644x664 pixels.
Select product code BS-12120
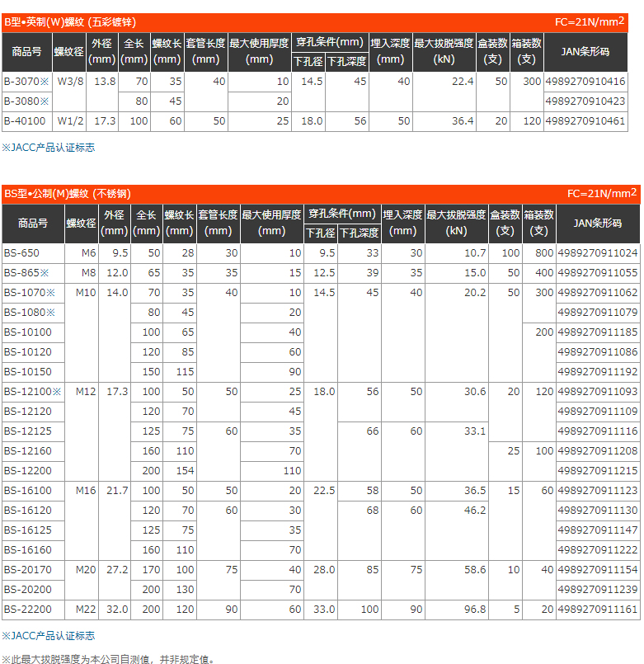(28, 412)
